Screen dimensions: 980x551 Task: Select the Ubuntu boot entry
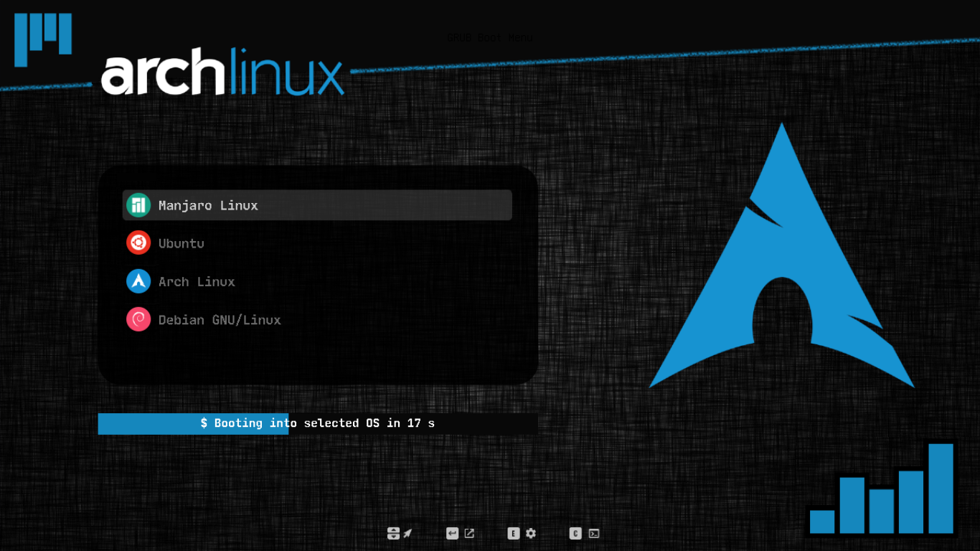point(317,243)
